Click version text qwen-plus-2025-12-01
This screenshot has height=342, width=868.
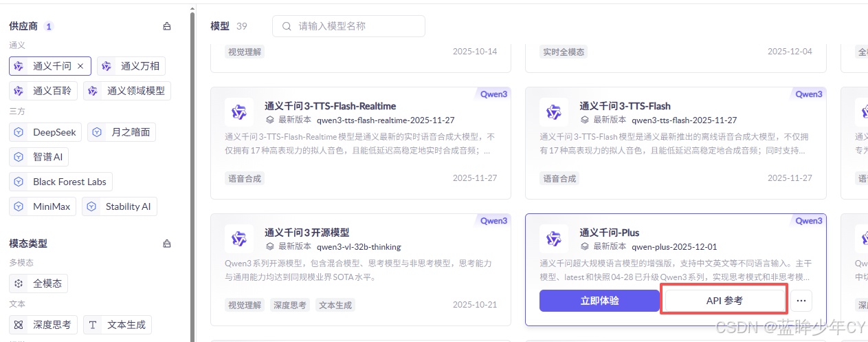coord(674,246)
